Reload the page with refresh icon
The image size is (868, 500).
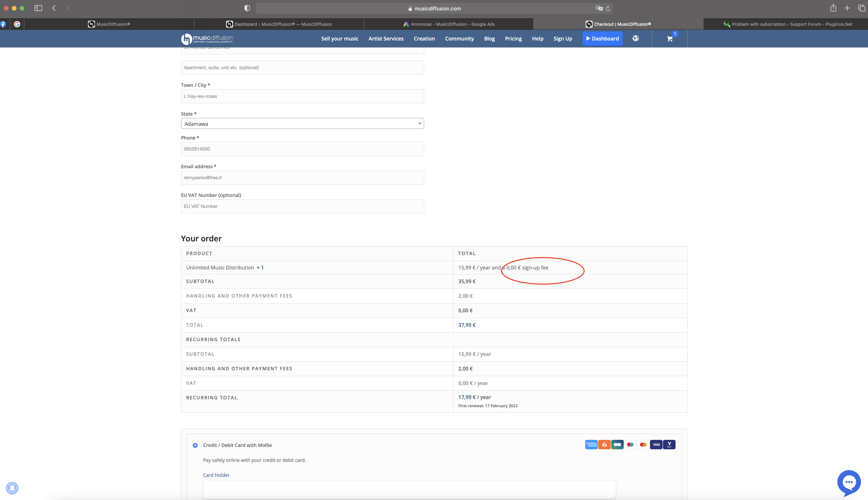point(608,9)
